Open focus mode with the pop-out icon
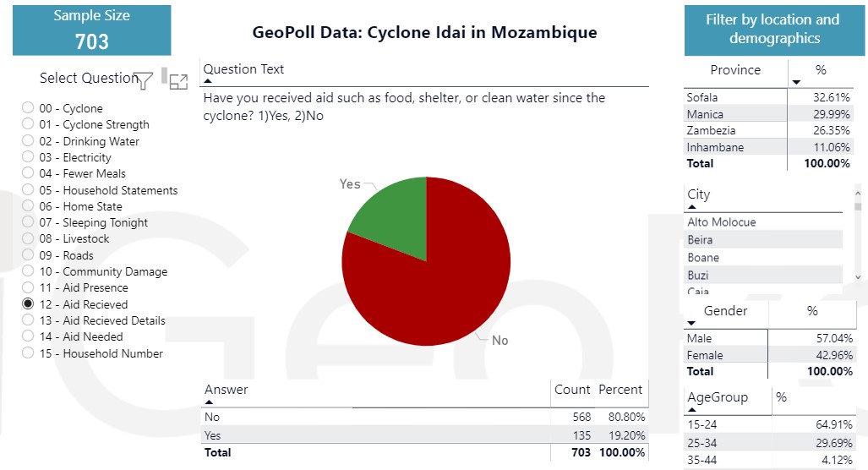The height and width of the screenshot is (470, 868). [178, 82]
